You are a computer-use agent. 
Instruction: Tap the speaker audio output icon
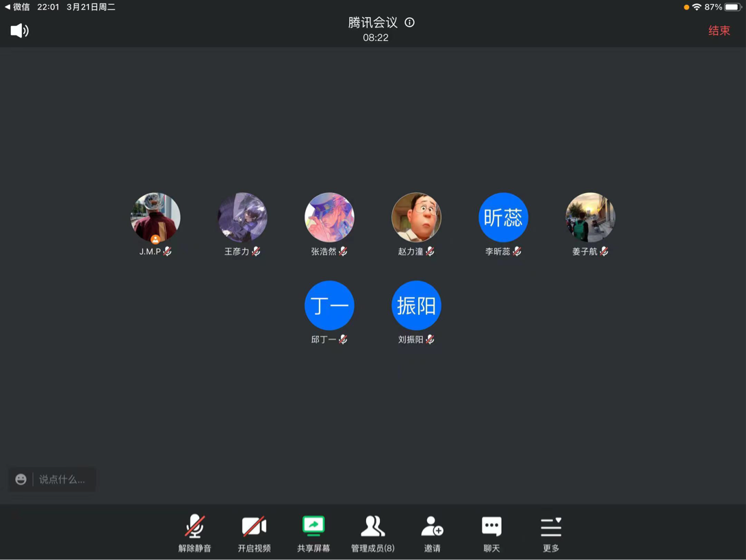coord(19,31)
